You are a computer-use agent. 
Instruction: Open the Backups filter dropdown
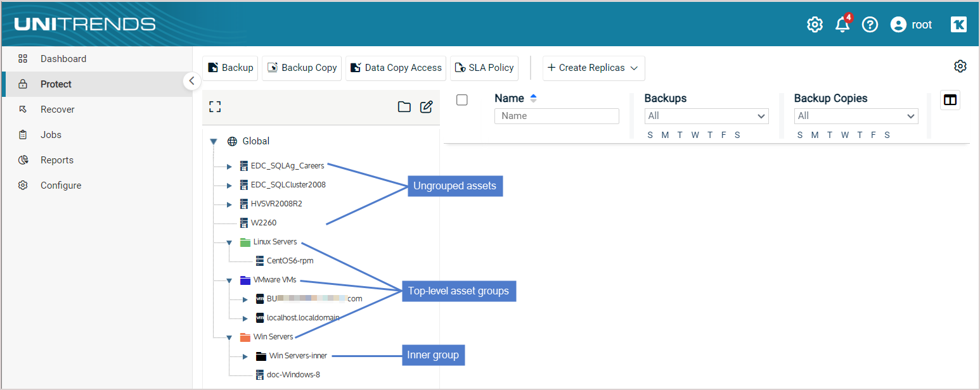706,116
